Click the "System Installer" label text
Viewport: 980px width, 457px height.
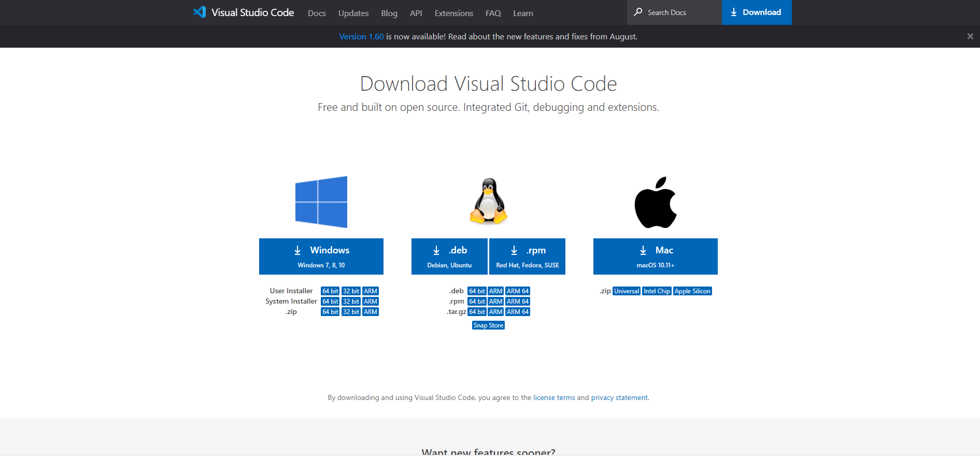coord(291,302)
